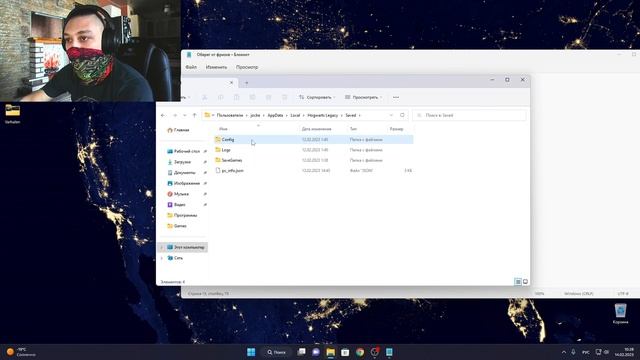Expand the chevron after Saved in path
The image size is (640, 360).
(x=360, y=116)
